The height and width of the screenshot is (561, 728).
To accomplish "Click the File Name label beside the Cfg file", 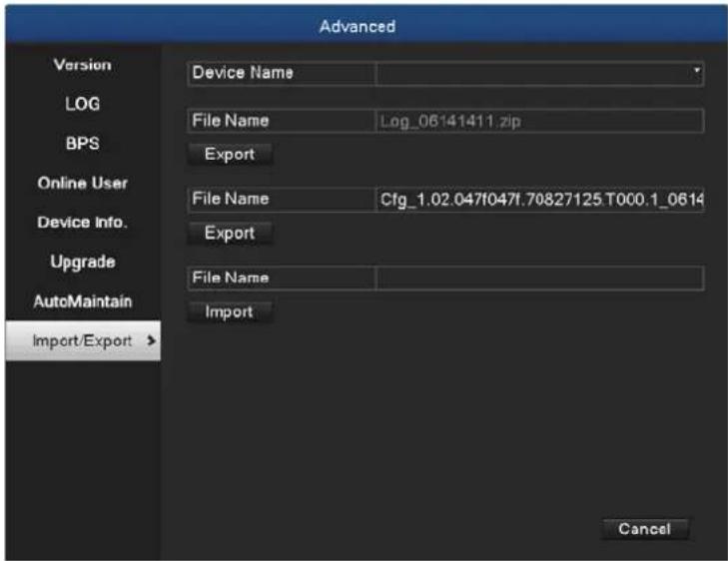I will tap(231, 199).
